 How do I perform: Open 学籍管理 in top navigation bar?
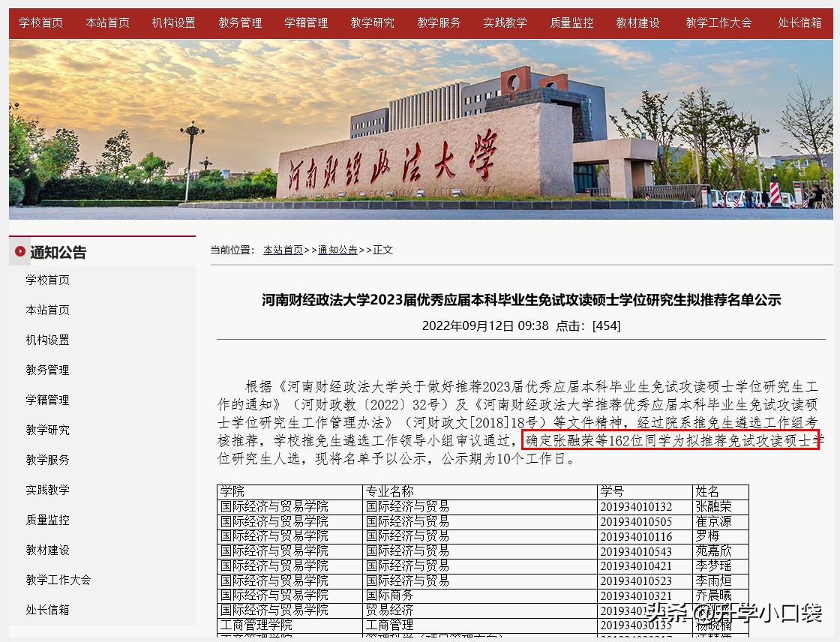(x=306, y=23)
